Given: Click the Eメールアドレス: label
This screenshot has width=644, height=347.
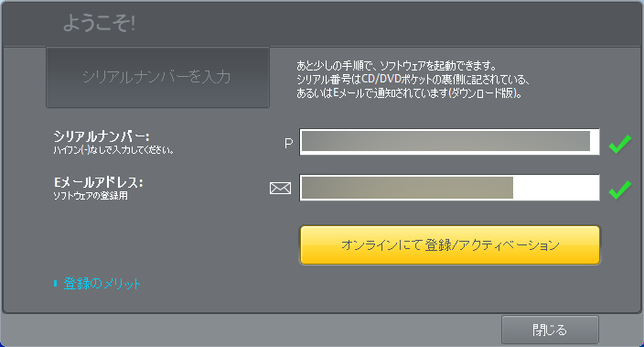Looking at the screenshot, I should point(98,182).
